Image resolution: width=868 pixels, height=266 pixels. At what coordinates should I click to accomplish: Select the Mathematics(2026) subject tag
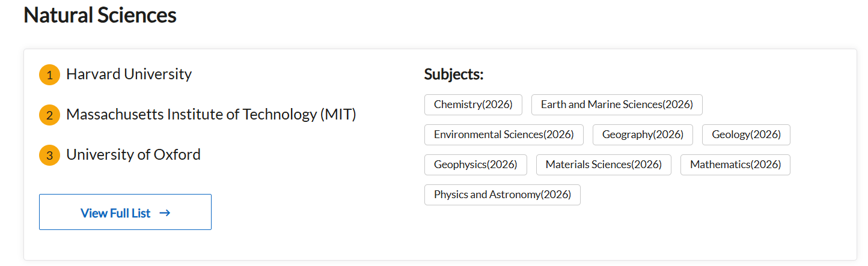(735, 165)
